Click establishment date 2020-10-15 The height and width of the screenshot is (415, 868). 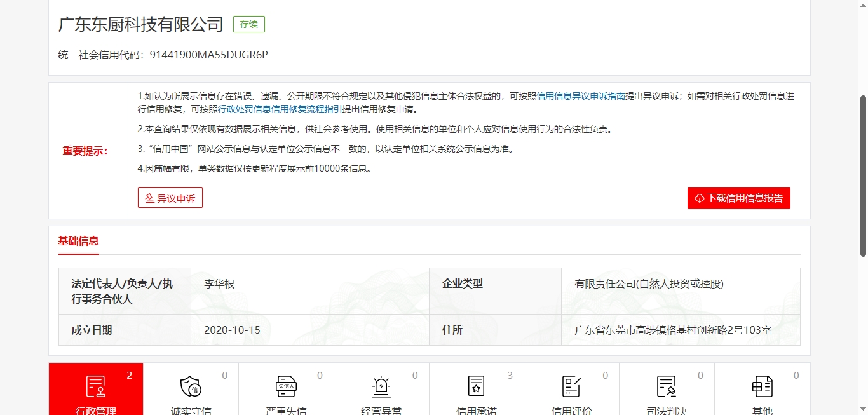[233, 330]
